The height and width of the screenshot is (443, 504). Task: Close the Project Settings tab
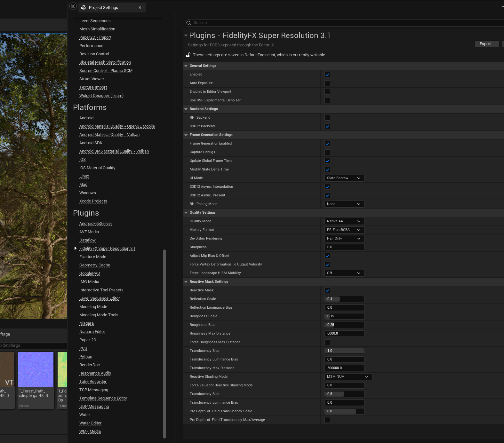(140, 7)
